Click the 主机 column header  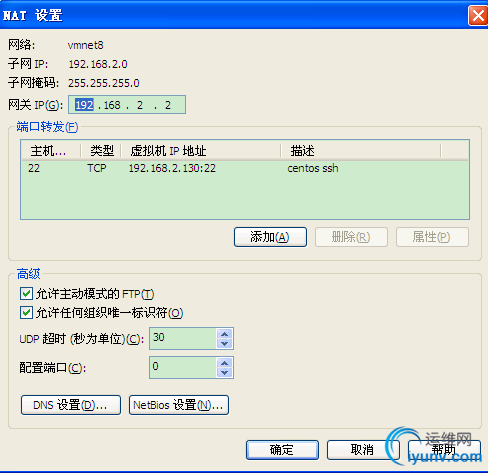click(51, 151)
